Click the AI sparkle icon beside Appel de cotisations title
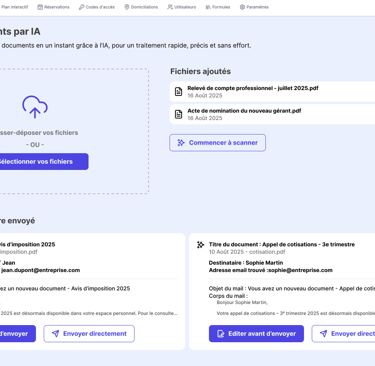This screenshot has width=375, height=366. tap(200, 245)
